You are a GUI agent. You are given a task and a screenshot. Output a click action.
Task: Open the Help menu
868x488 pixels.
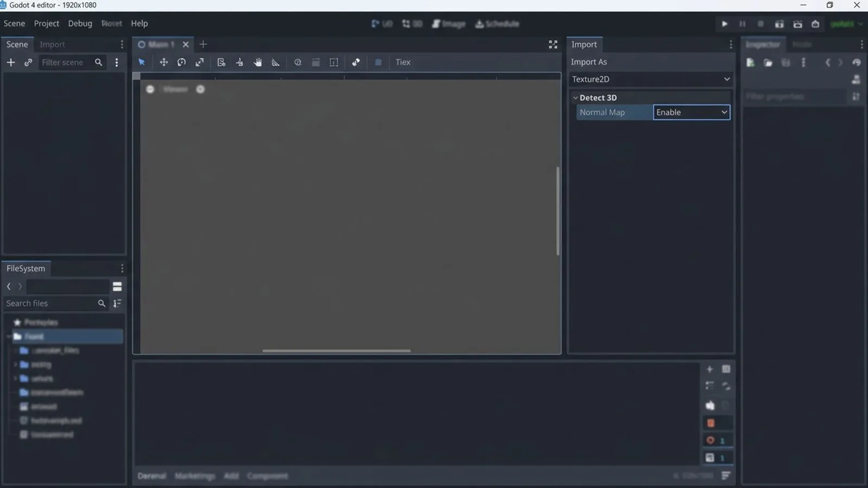coord(139,23)
